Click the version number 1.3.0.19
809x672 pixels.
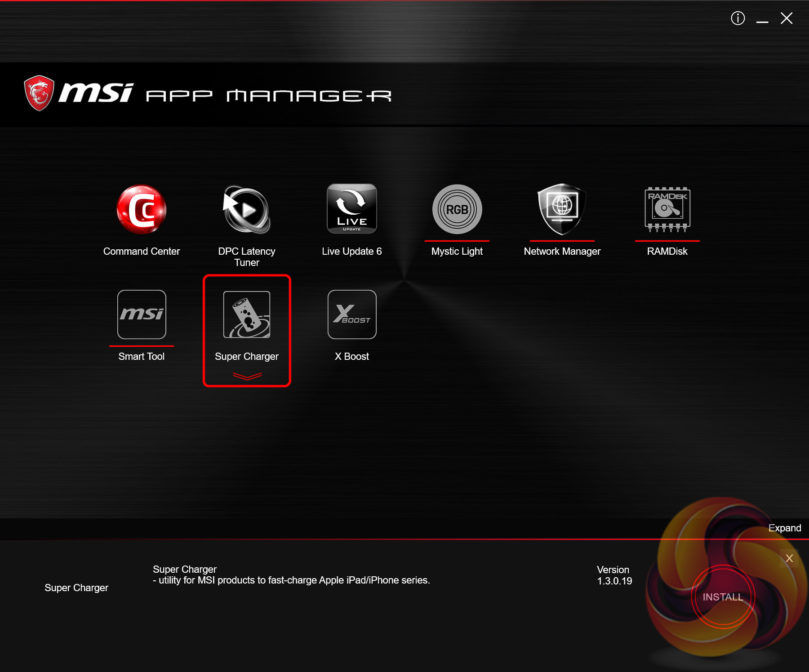[614, 581]
